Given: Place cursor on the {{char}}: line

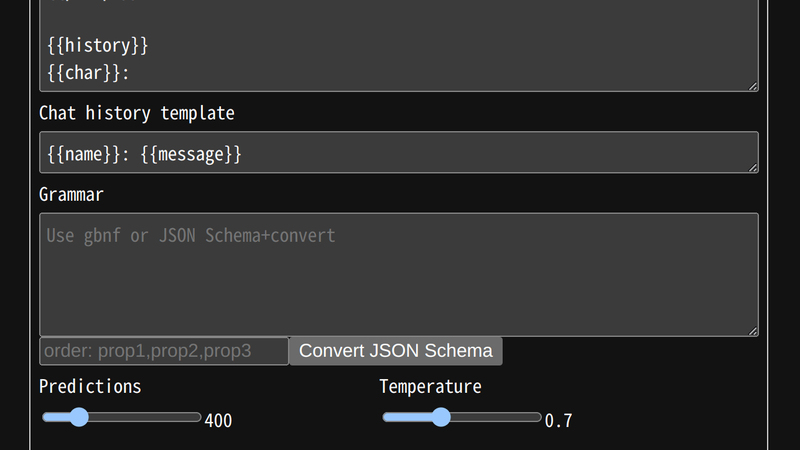Looking at the screenshot, I should pyautogui.click(x=90, y=72).
